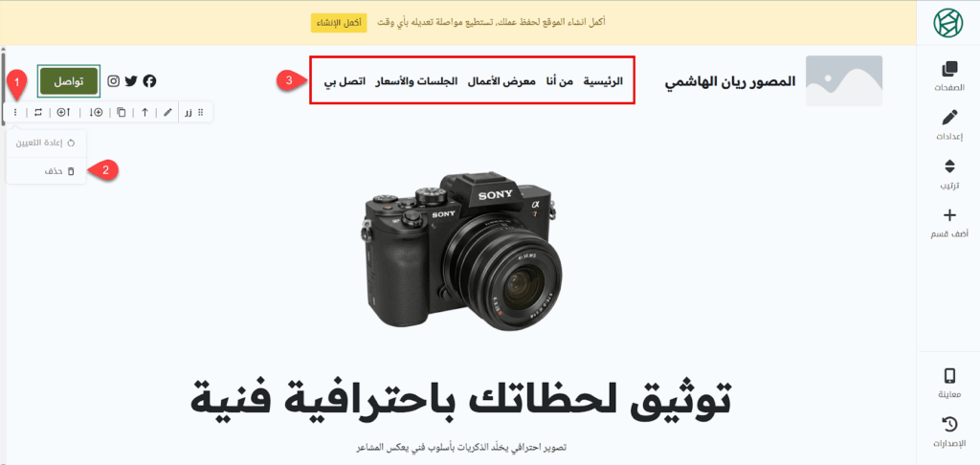The height and width of the screenshot is (465, 980).
Task: Click the pencil edit icon in button toolbar
Action: coord(167,113)
